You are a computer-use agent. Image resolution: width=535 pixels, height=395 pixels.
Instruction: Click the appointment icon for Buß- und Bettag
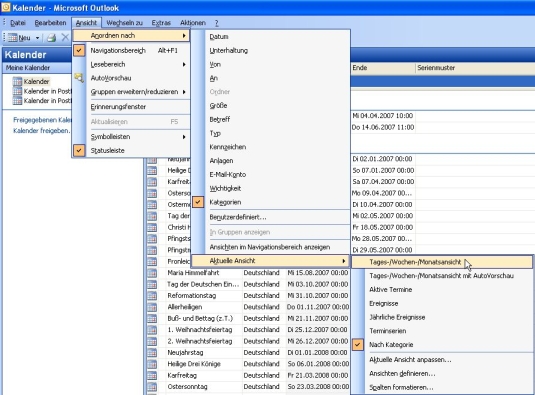(152, 319)
